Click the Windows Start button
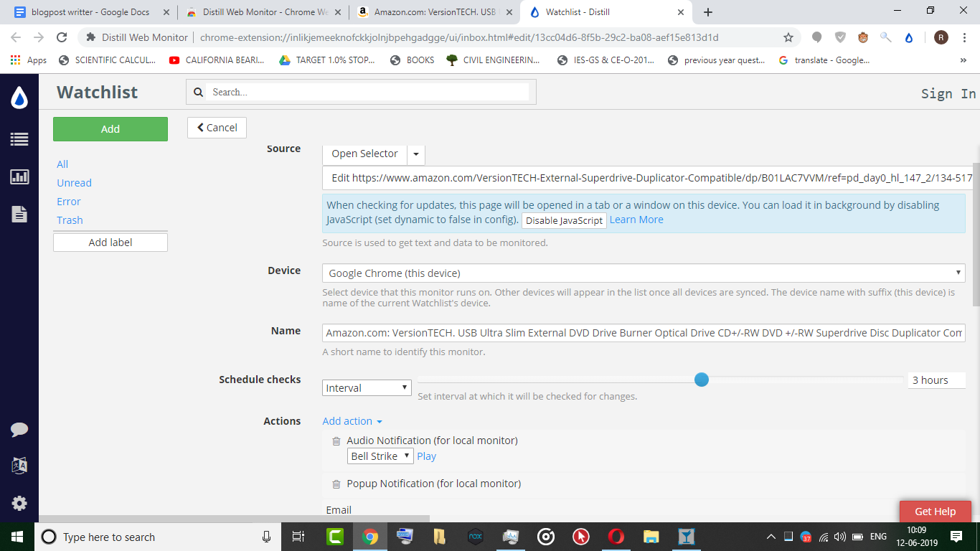The width and height of the screenshot is (980, 551). tap(17, 537)
